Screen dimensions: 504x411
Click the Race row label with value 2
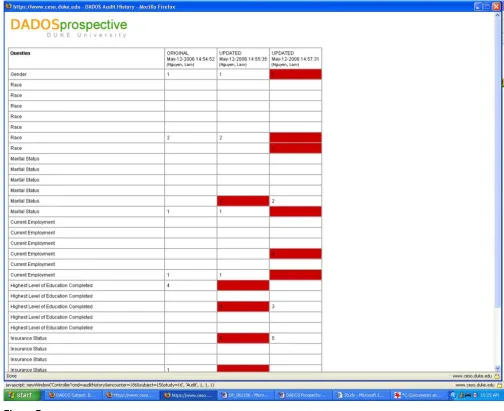pos(16,138)
